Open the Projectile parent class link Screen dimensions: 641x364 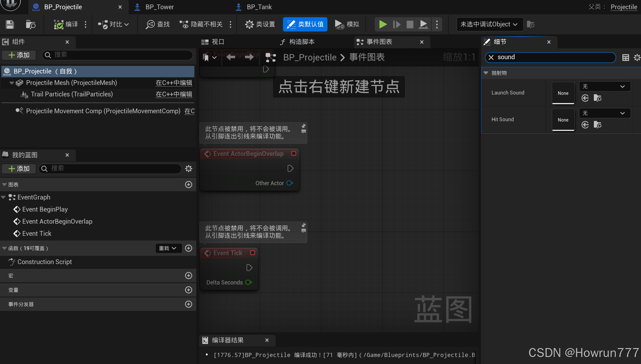pyautogui.click(x=623, y=7)
